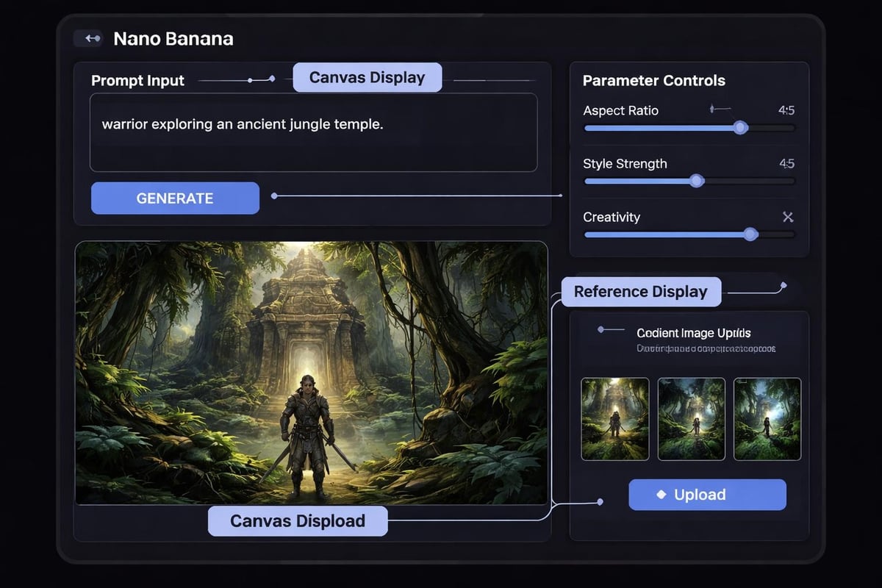
Task: Select the first reference image thumbnail
Action: pyautogui.click(x=615, y=420)
